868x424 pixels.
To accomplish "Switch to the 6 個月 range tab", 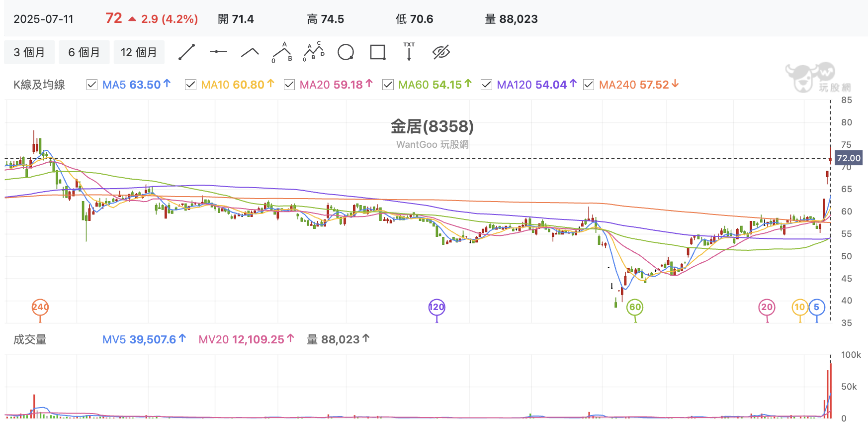I will (x=84, y=52).
